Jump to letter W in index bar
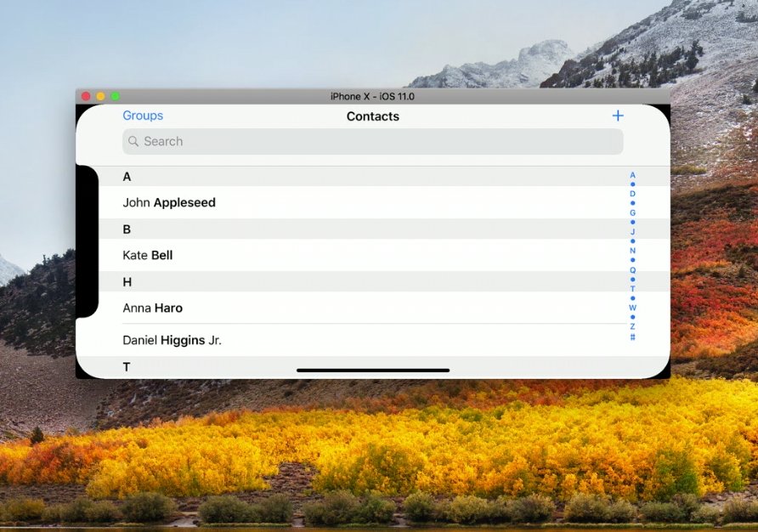758x532 pixels. click(x=632, y=308)
